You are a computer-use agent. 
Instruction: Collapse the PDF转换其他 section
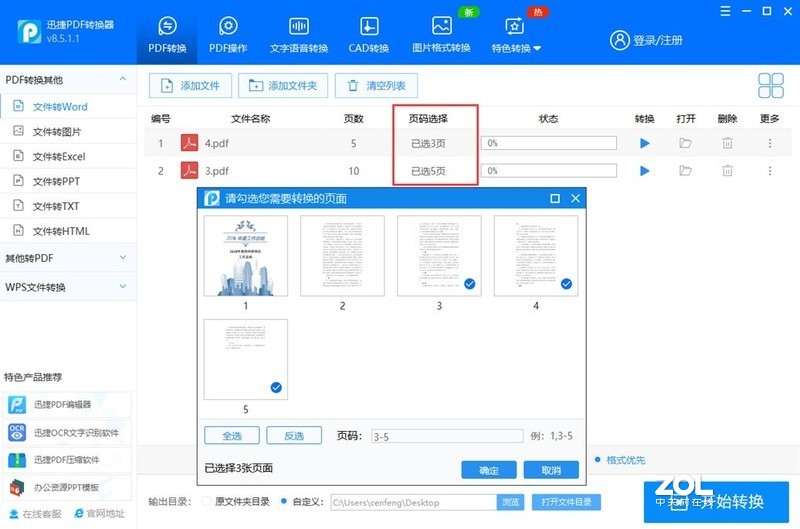click(123, 79)
